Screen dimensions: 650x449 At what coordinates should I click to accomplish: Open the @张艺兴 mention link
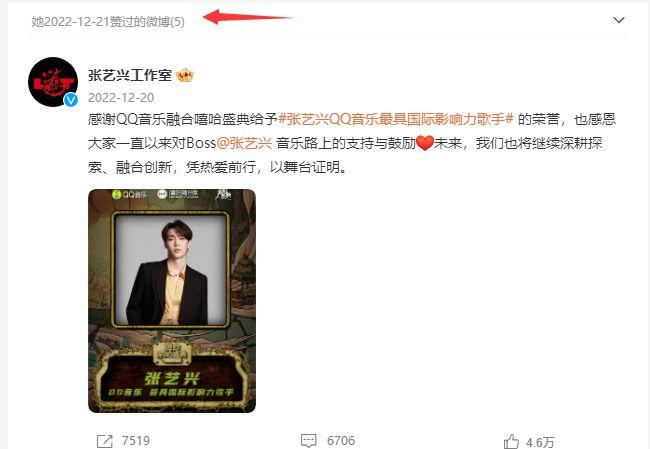244,143
